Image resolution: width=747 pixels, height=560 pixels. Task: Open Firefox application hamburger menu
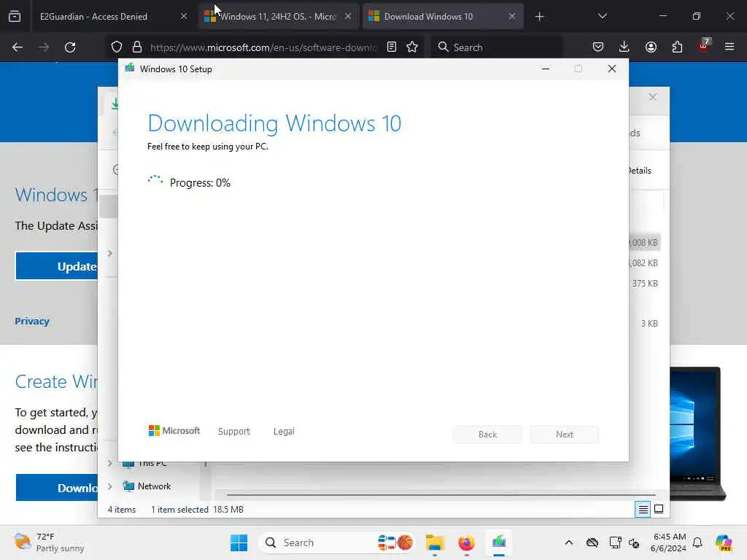pos(729,47)
